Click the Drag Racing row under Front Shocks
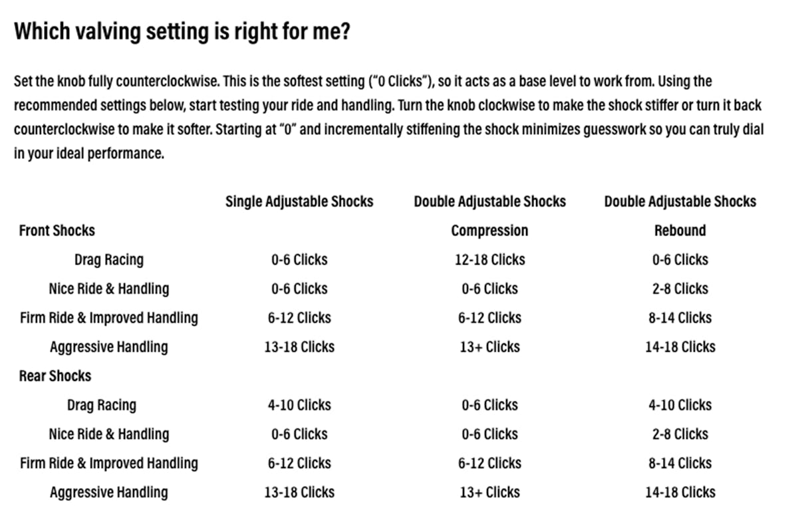The image size is (798, 532). click(x=108, y=259)
